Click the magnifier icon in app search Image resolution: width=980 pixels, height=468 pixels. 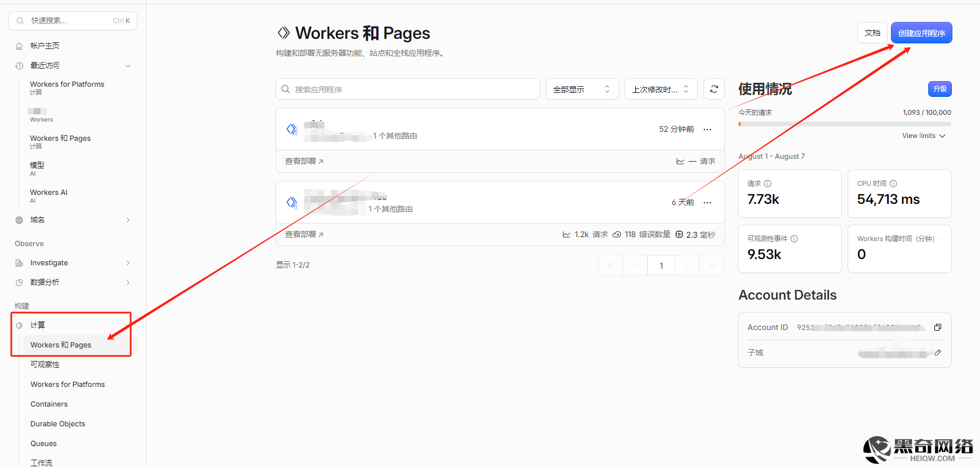(286, 89)
